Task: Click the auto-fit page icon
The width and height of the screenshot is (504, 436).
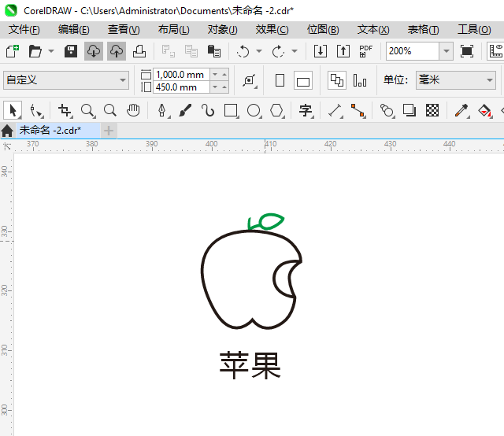Action: [x=250, y=80]
